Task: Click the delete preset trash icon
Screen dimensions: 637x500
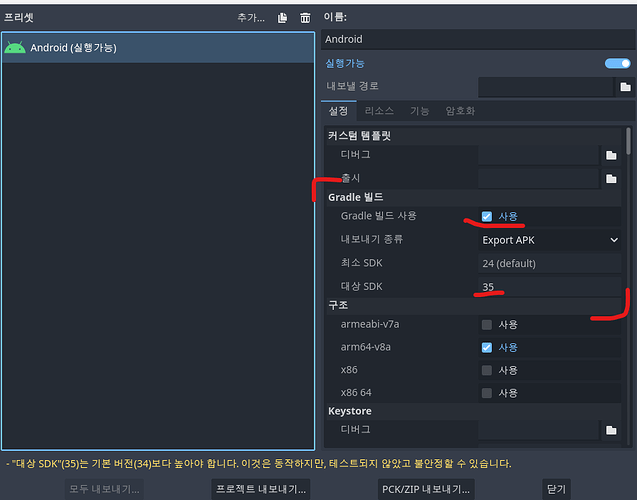Action: point(305,18)
